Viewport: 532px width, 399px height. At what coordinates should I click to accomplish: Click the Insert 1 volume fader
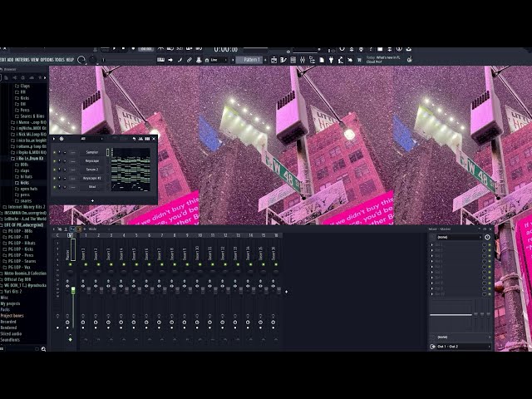point(89,290)
